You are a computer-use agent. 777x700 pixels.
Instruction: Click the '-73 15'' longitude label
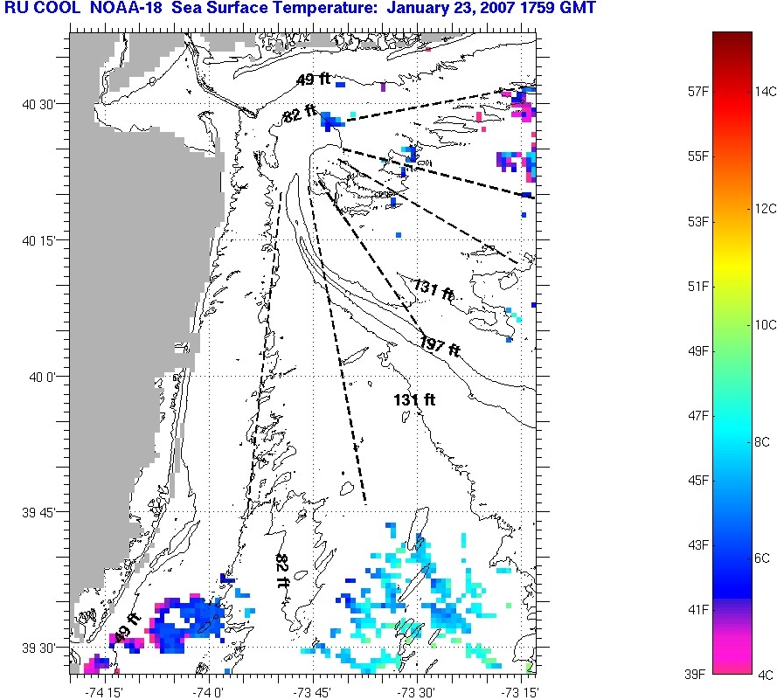520,692
